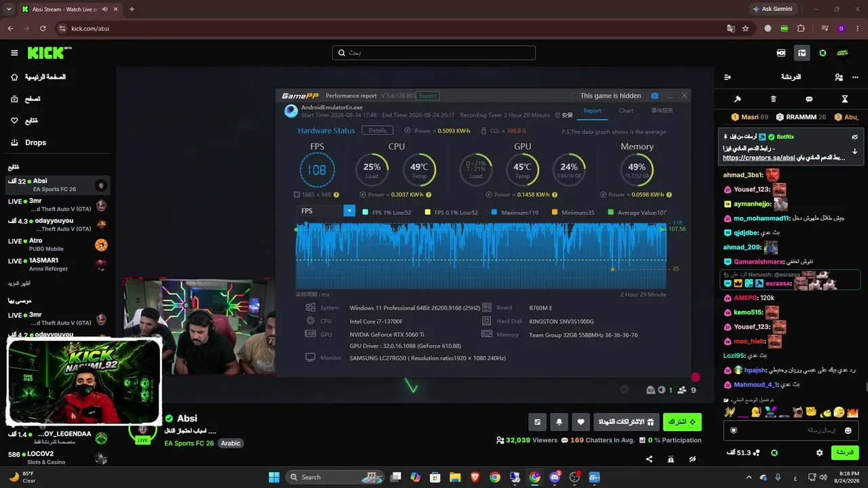Open the Absi channel in followed list

58,185
